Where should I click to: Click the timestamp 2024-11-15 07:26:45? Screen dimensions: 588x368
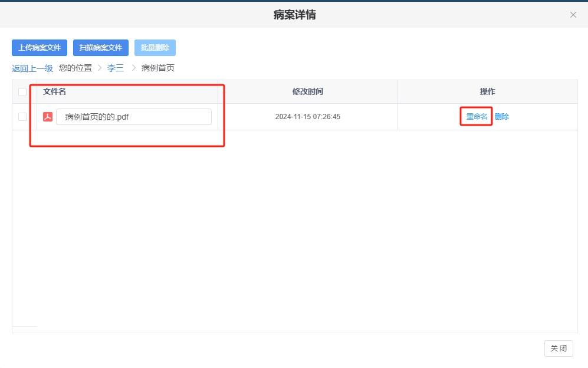tap(307, 116)
